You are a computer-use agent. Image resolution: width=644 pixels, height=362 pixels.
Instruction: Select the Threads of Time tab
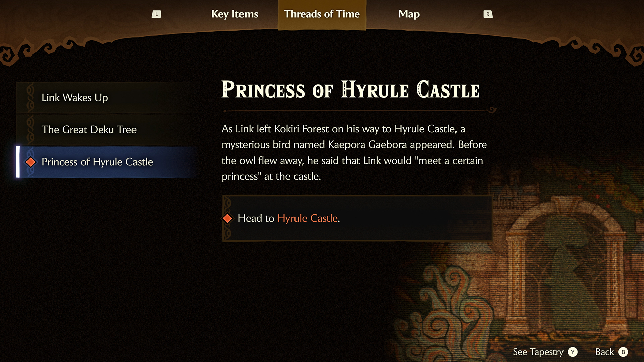point(322,15)
